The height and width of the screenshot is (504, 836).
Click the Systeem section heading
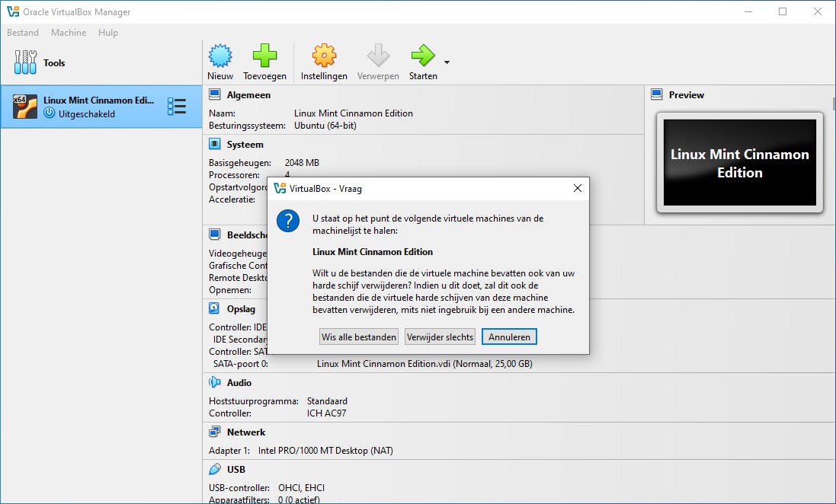(x=245, y=145)
